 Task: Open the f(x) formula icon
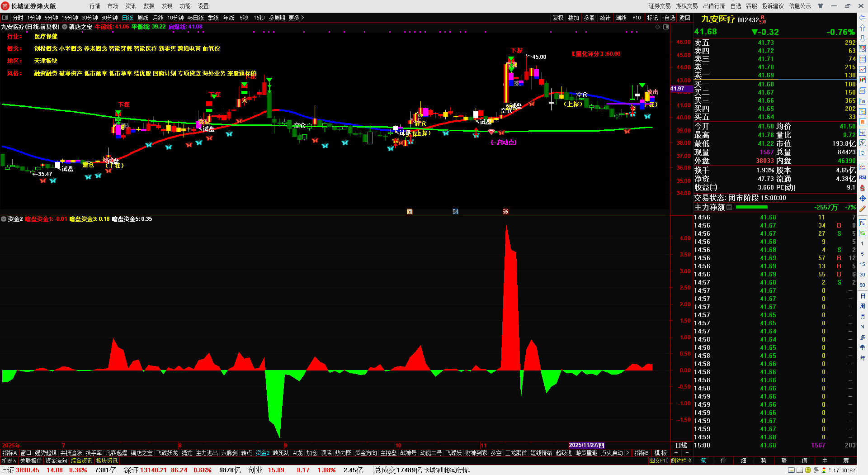point(863,143)
